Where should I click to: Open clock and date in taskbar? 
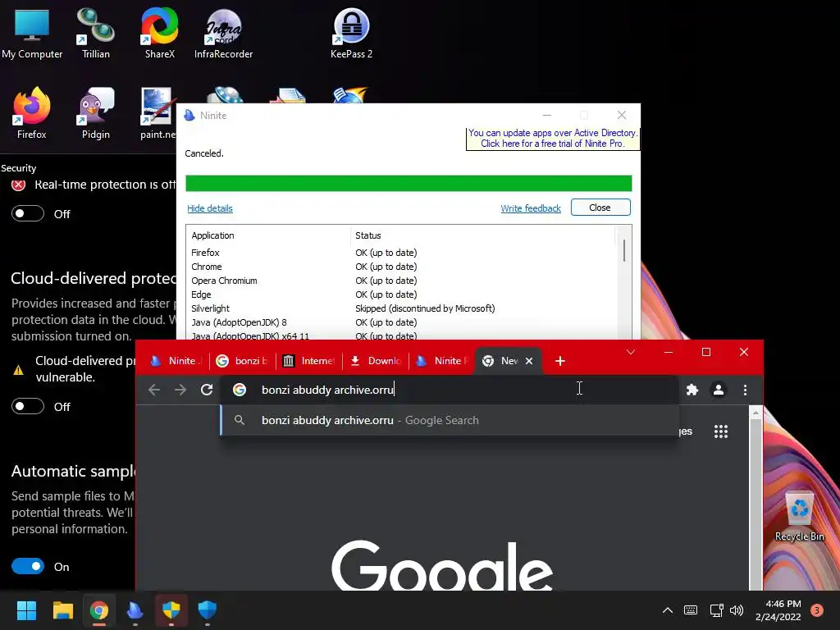[778, 610]
